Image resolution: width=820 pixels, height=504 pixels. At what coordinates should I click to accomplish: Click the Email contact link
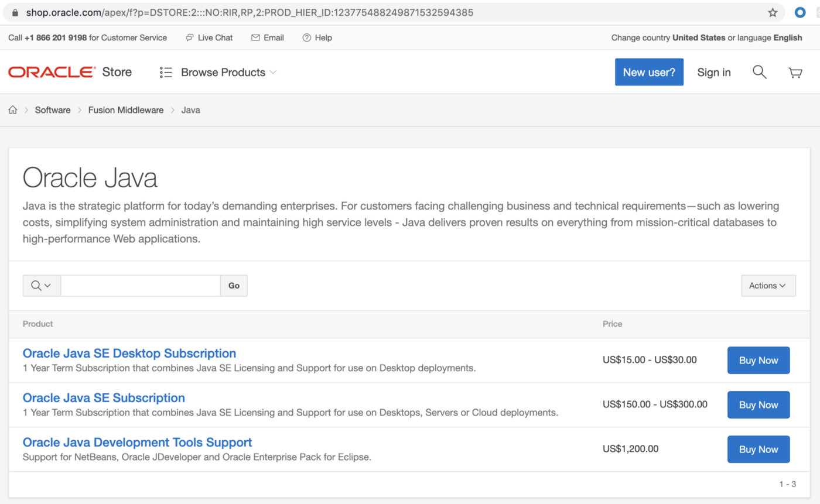point(268,37)
